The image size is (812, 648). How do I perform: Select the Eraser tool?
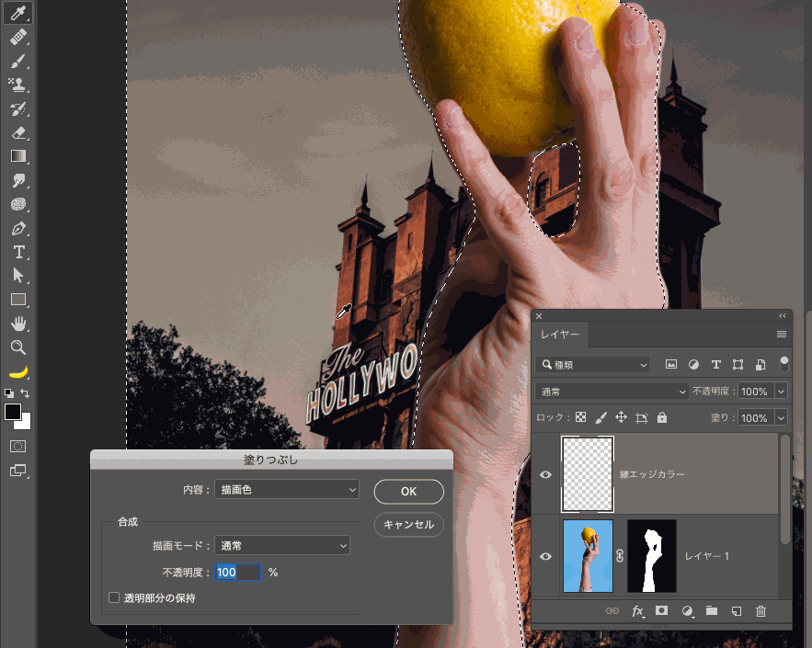point(17,132)
